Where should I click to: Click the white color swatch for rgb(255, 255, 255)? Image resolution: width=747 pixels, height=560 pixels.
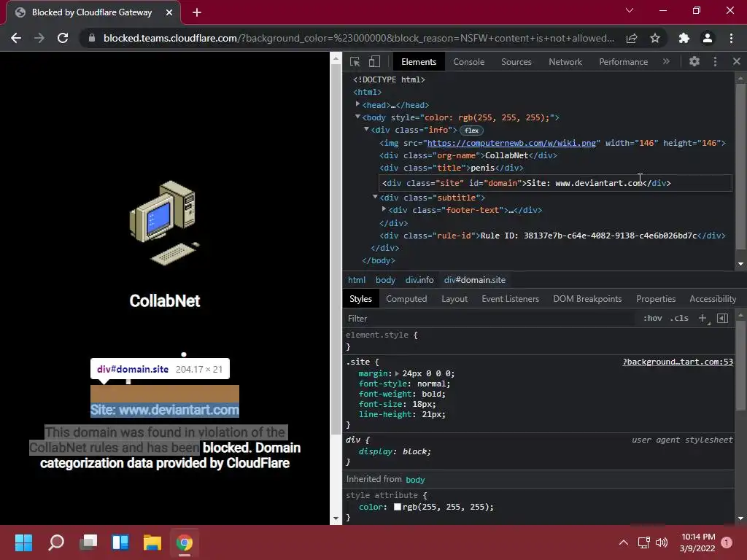click(398, 507)
